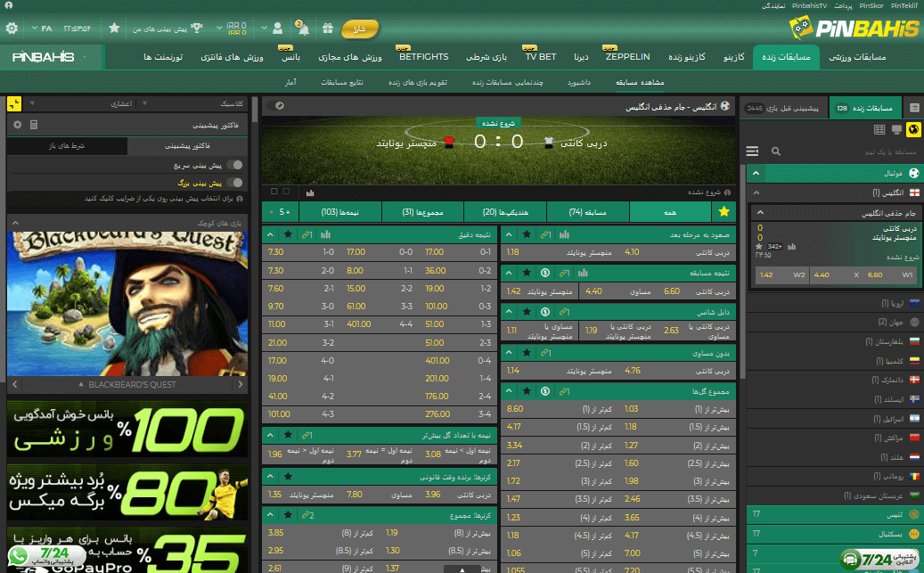Open the کلاسیک view dropdown
The height and width of the screenshot is (573, 924).
coord(192,103)
